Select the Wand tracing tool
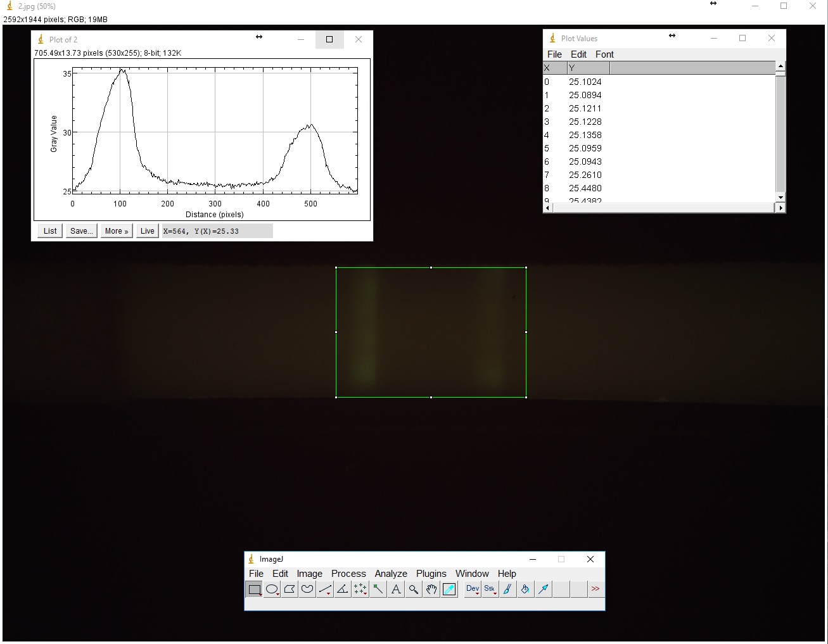This screenshot has height=644, width=828. click(378, 590)
